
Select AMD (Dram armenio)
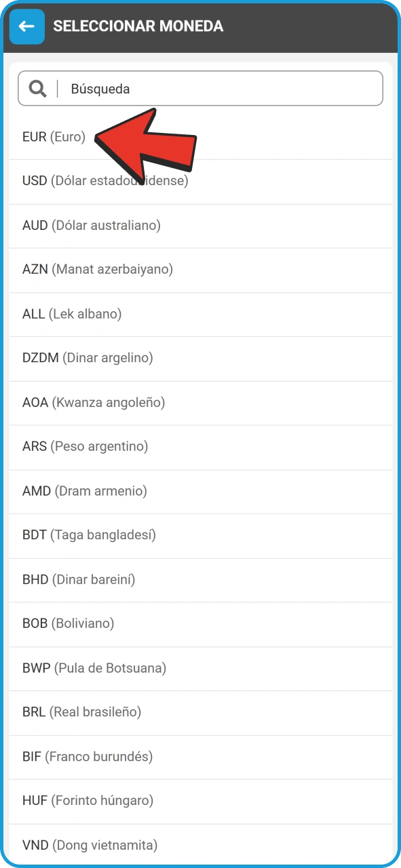(200, 492)
